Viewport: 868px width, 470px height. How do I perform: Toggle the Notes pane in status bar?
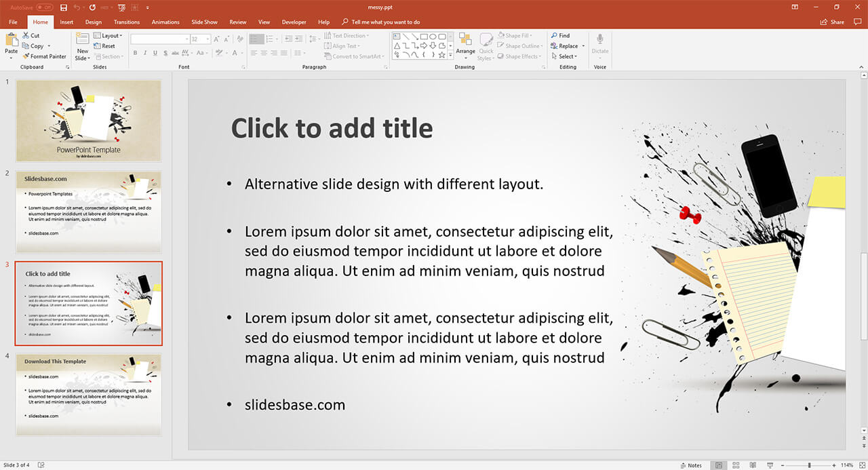click(x=690, y=465)
